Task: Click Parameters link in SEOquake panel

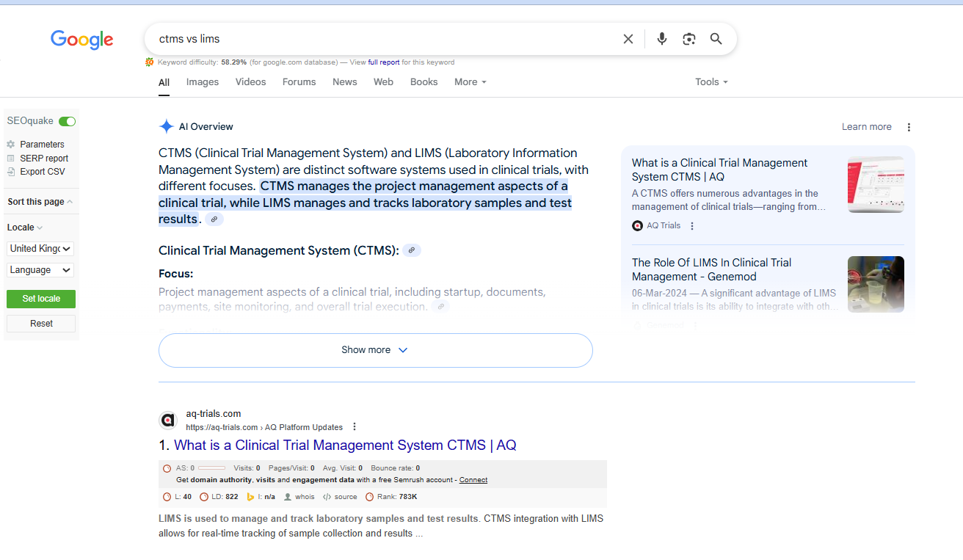Action: [43, 145]
